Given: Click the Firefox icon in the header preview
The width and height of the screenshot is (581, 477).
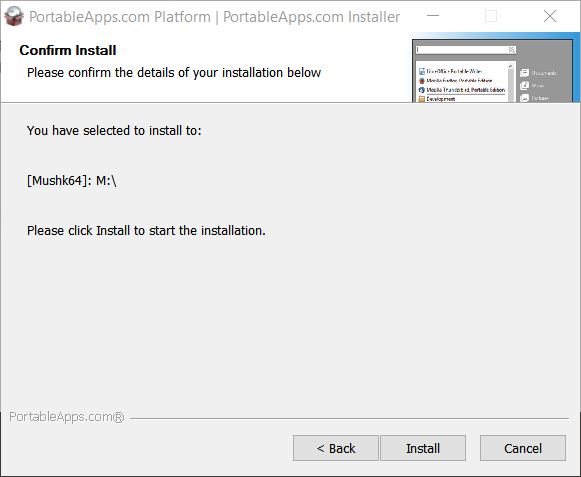Looking at the screenshot, I should point(422,81).
